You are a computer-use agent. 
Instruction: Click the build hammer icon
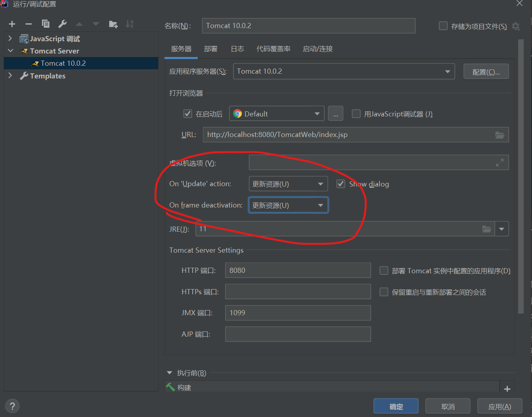pos(170,387)
